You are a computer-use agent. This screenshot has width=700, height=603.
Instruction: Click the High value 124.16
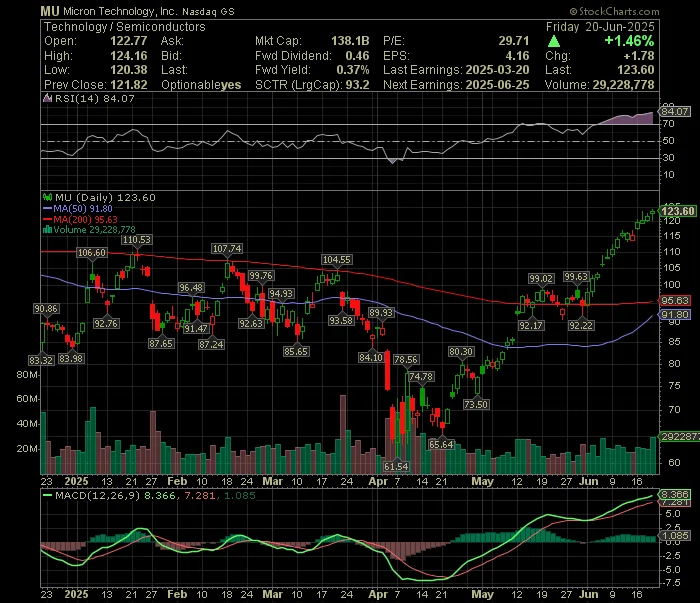tap(129, 56)
